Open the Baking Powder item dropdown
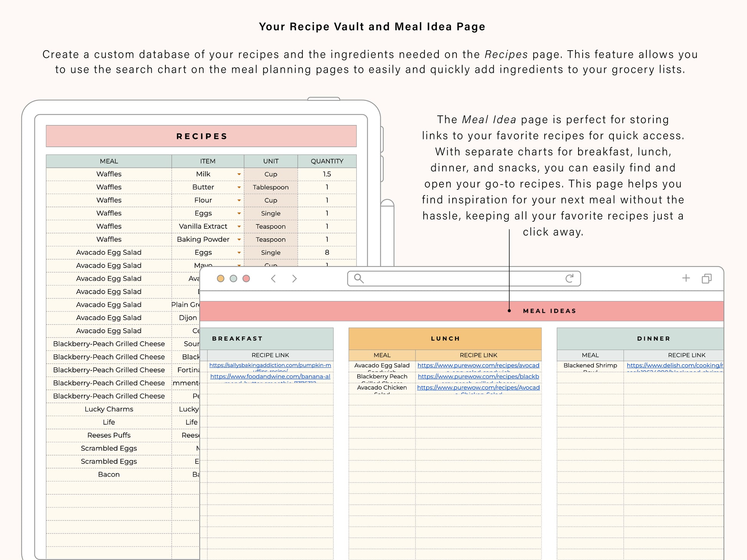 (239, 240)
